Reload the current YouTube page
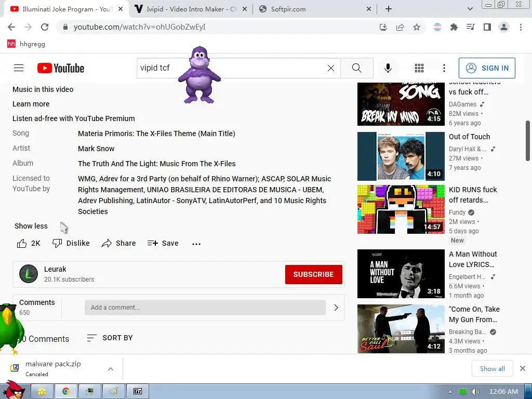 click(45, 27)
